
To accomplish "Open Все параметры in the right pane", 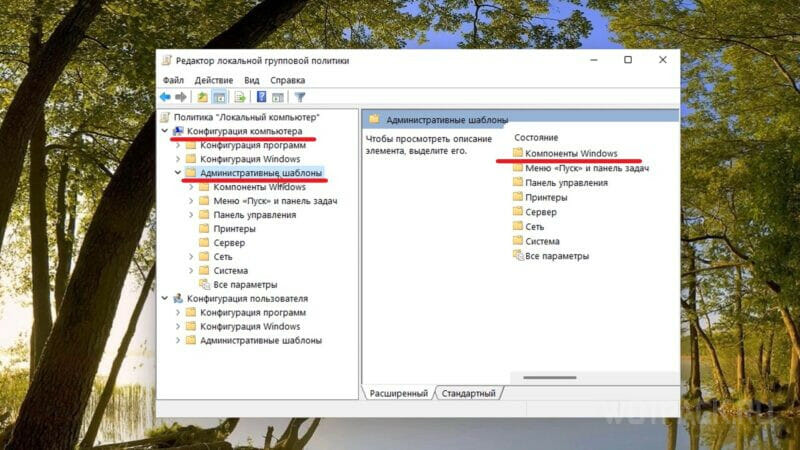I will (x=557, y=256).
